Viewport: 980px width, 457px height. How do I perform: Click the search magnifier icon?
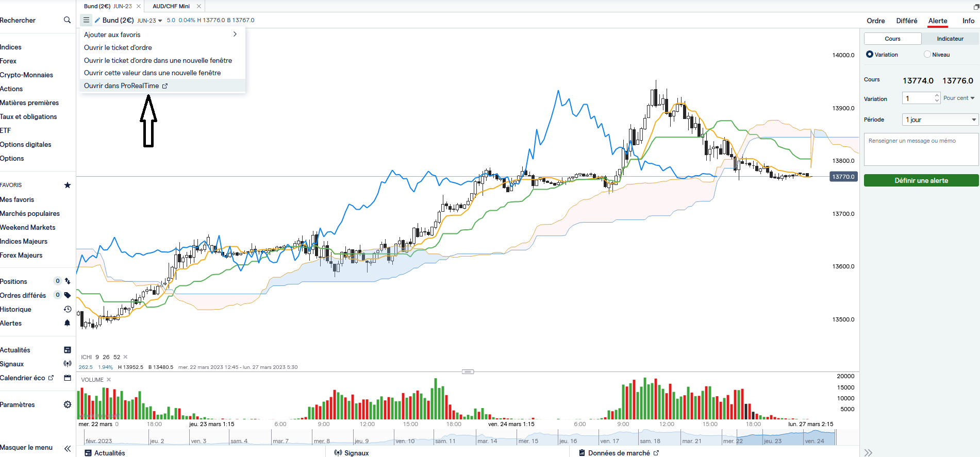click(67, 20)
